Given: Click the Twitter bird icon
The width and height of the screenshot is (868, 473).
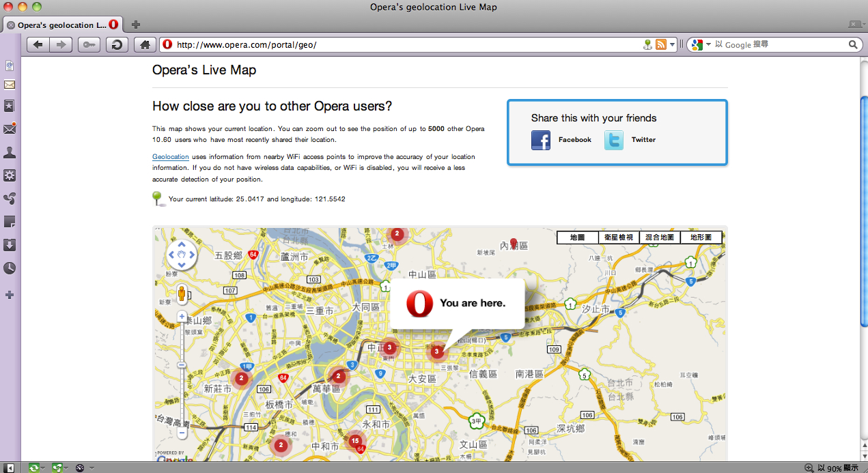Looking at the screenshot, I should point(614,140).
